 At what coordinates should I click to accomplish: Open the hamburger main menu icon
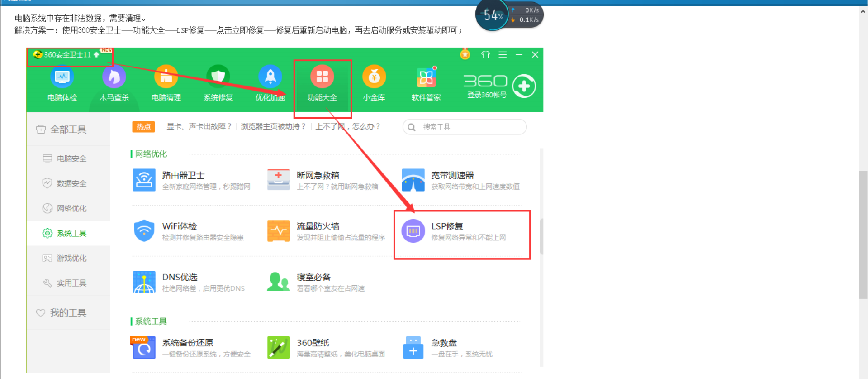click(x=503, y=55)
